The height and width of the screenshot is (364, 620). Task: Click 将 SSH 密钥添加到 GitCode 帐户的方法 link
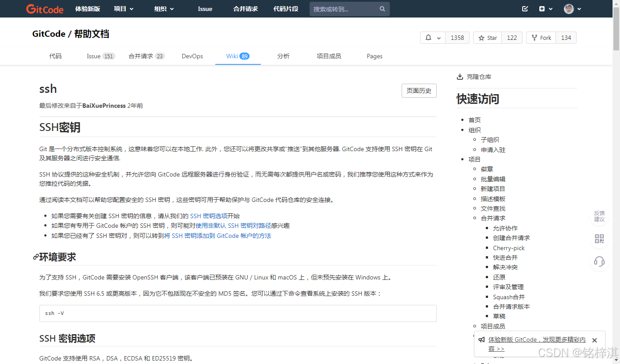[217, 236]
